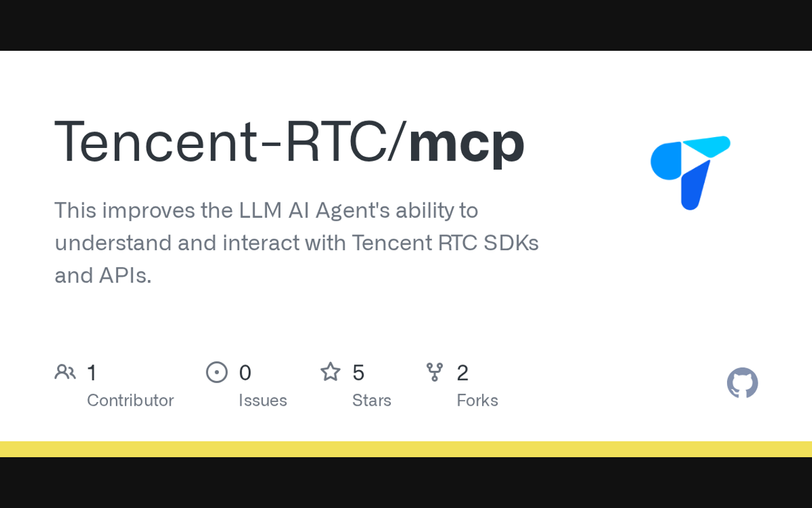Select the Issues label
This screenshot has width=812, height=508.
point(263,400)
